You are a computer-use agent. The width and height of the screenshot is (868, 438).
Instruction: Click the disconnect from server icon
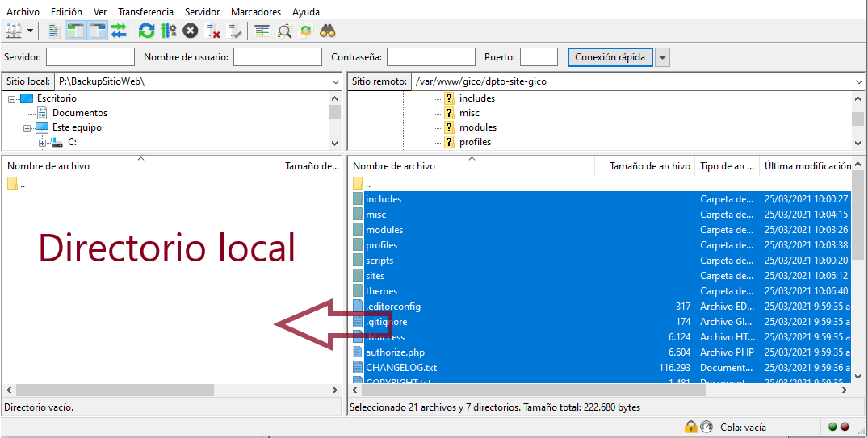coord(213,31)
